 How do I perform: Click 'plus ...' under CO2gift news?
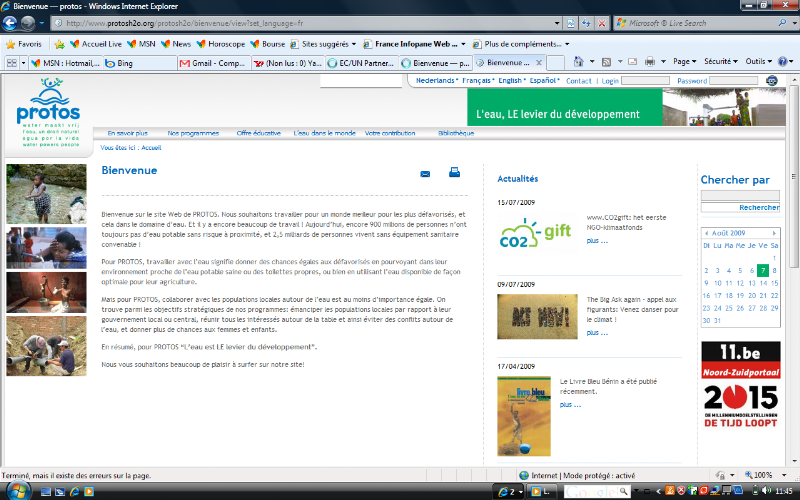click(x=596, y=241)
